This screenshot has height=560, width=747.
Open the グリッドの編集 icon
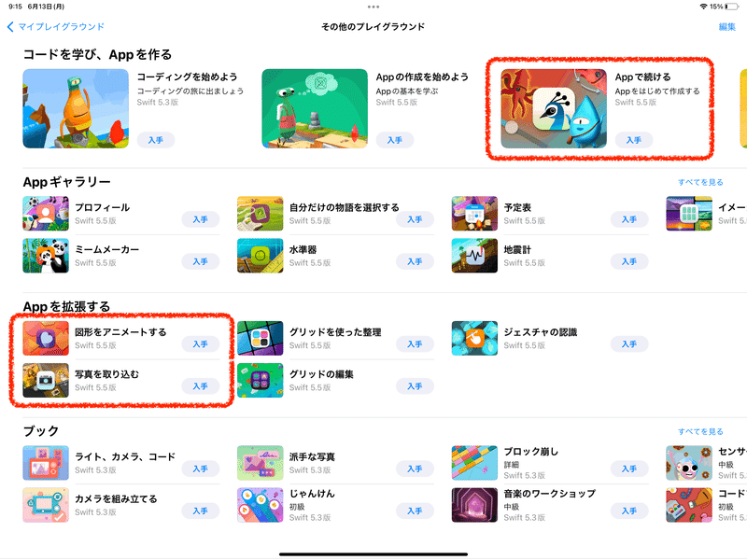(x=261, y=381)
